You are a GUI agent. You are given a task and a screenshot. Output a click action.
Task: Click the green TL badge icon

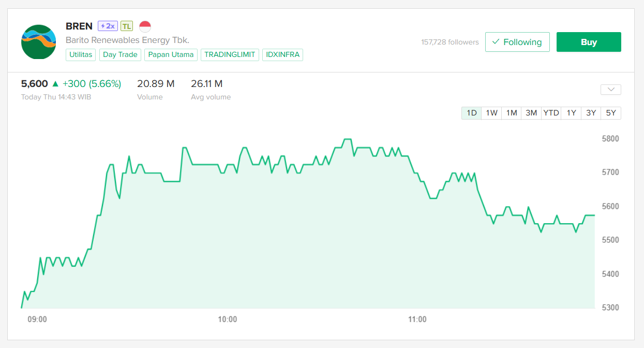click(127, 26)
